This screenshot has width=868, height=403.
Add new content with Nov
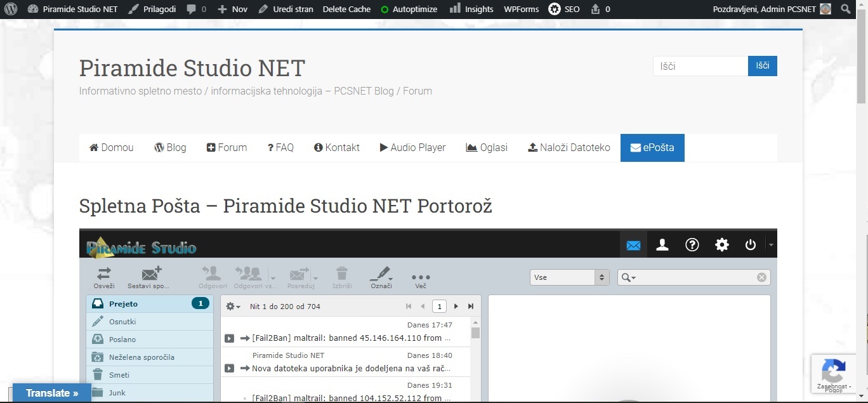pyautogui.click(x=232, y=9)
